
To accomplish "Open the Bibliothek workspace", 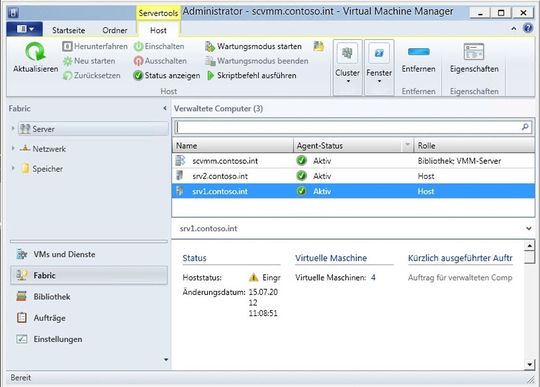I will click(89, 297).
